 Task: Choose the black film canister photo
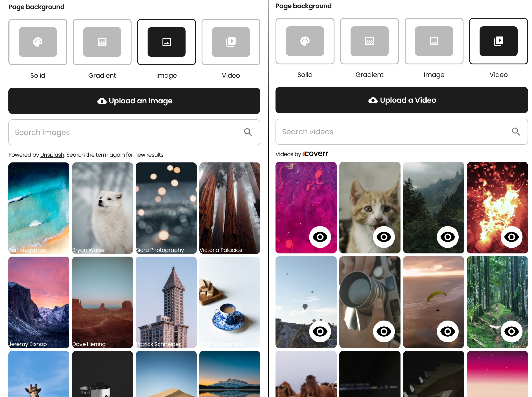103,374
